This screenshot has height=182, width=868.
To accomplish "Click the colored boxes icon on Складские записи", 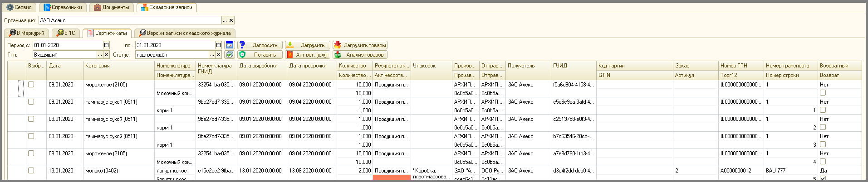I will (145, 7).
